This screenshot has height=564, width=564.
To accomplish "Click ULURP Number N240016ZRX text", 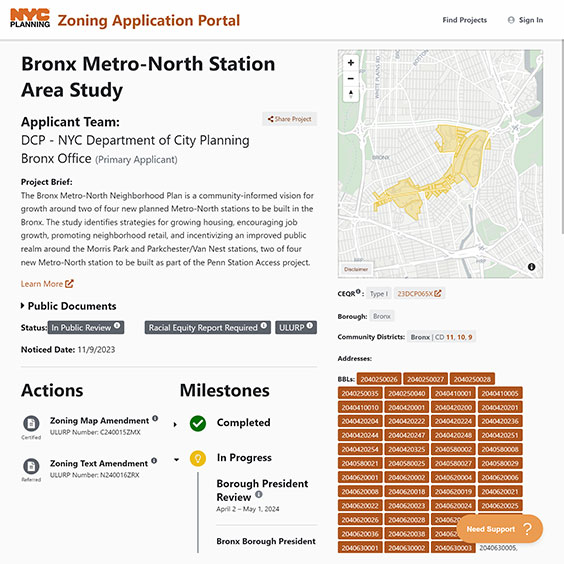I will click(94, 475).
